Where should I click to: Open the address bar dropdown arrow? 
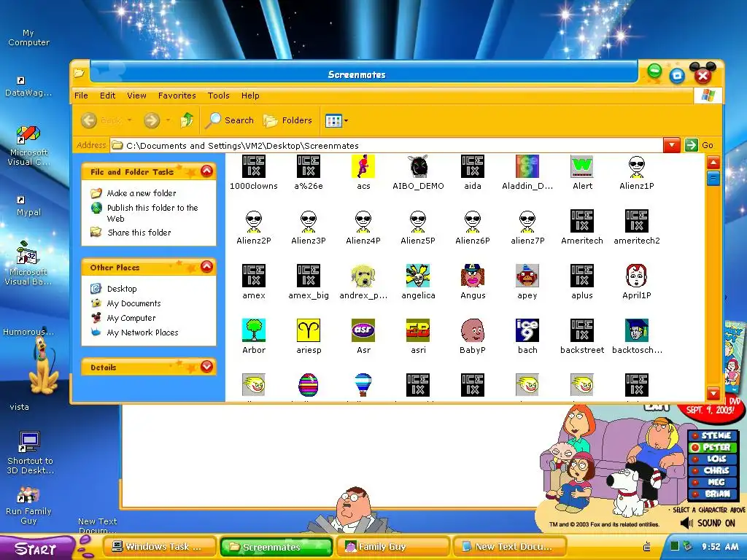tap(671, 145)
